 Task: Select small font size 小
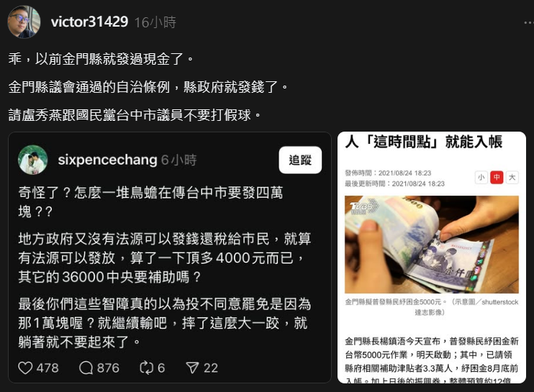[x=481, y=177]
